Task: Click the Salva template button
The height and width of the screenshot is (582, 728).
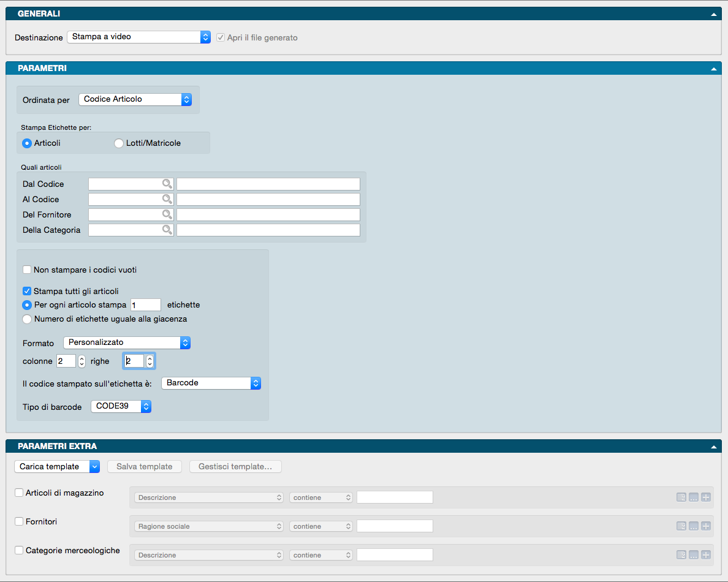Action: pyautogui.click(x=145, y=467)
